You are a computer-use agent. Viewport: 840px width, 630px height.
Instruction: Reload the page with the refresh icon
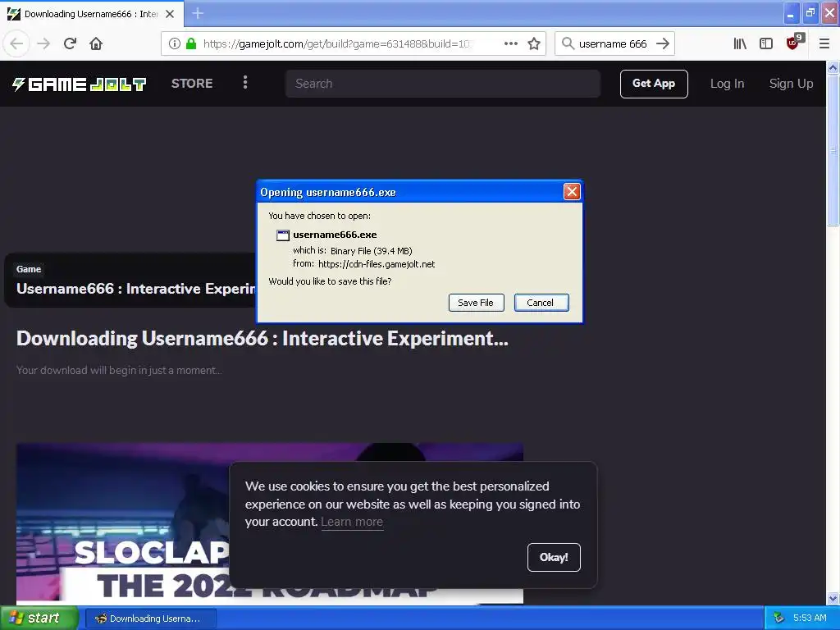pyautogui.click(x=70, y=43)
